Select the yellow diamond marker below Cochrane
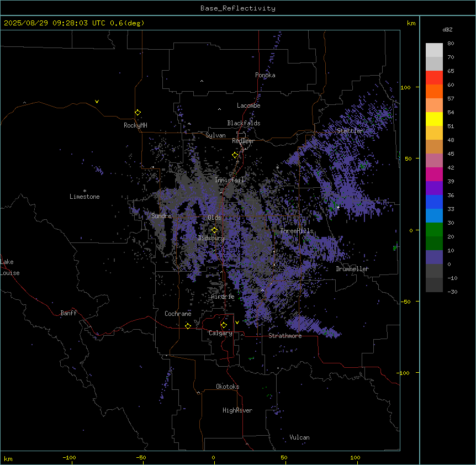The width and height of the screenshot is (476, 465). coord(188,326)
